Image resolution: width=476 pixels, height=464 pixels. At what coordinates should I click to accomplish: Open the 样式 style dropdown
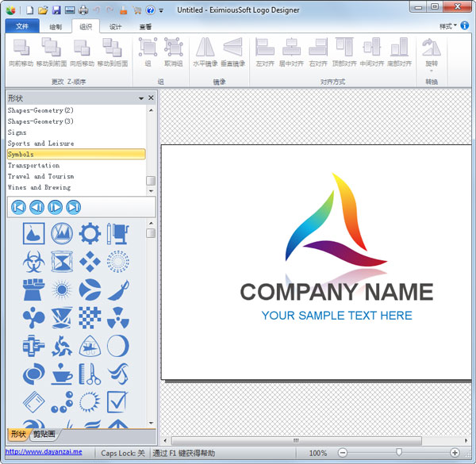tap(447, 26)
